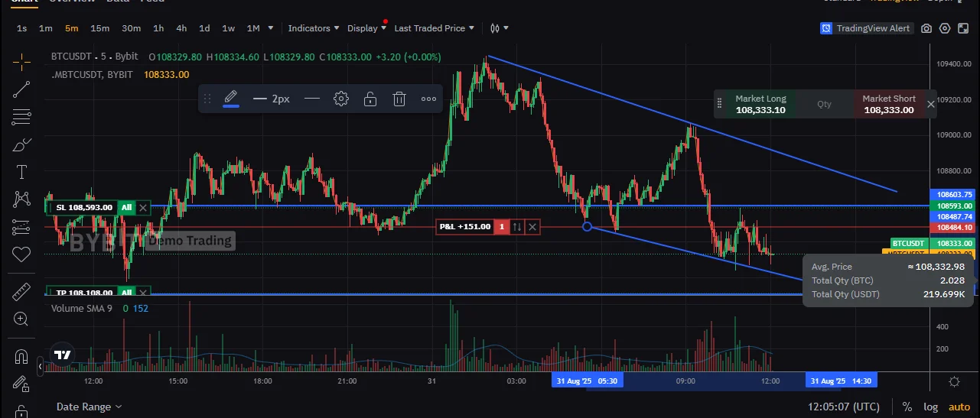Switch to the 4h timeframe
980x418 pixels.
tap(181, 28)
